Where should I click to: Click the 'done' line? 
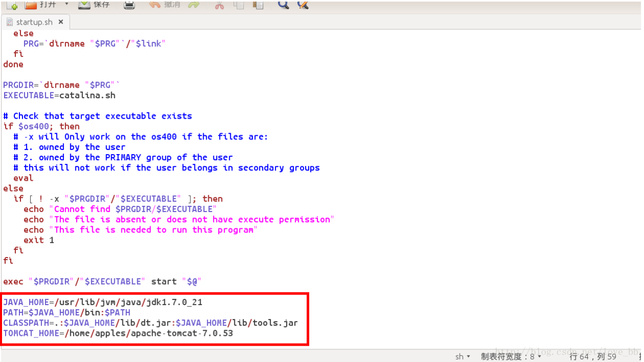click(13, 64)
